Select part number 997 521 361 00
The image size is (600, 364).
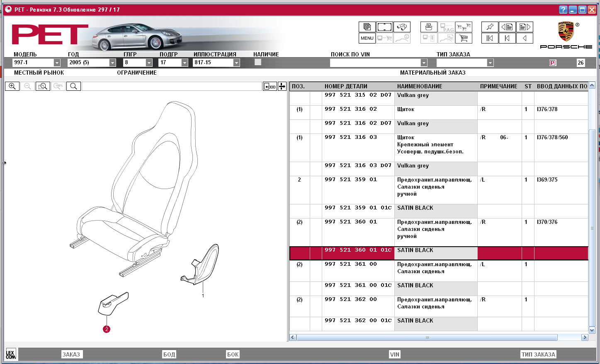click(351, 264)
